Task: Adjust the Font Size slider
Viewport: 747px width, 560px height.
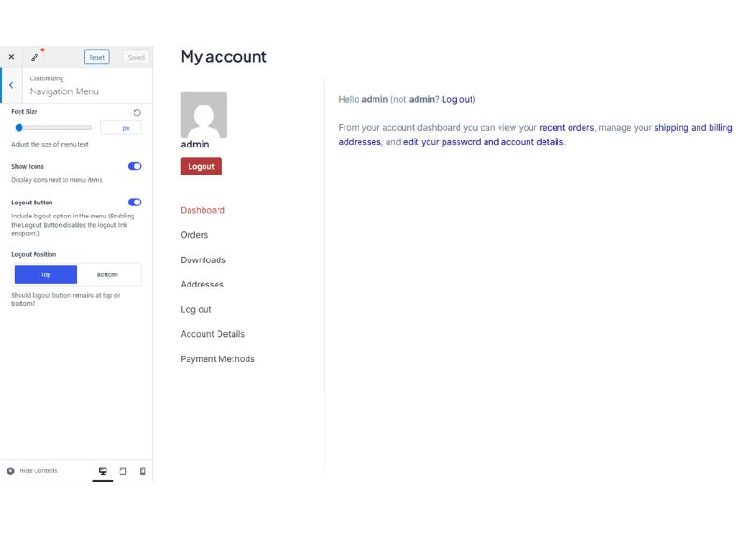Action: pos(19,127)
